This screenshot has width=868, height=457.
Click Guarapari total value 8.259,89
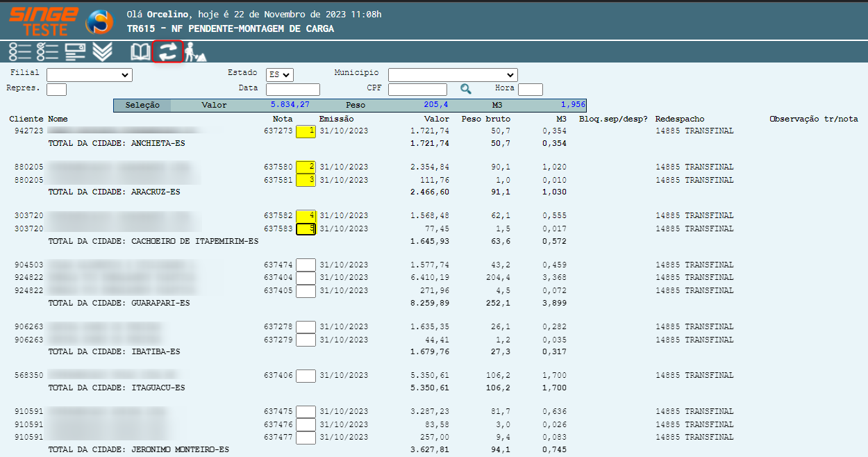(430, 304)
